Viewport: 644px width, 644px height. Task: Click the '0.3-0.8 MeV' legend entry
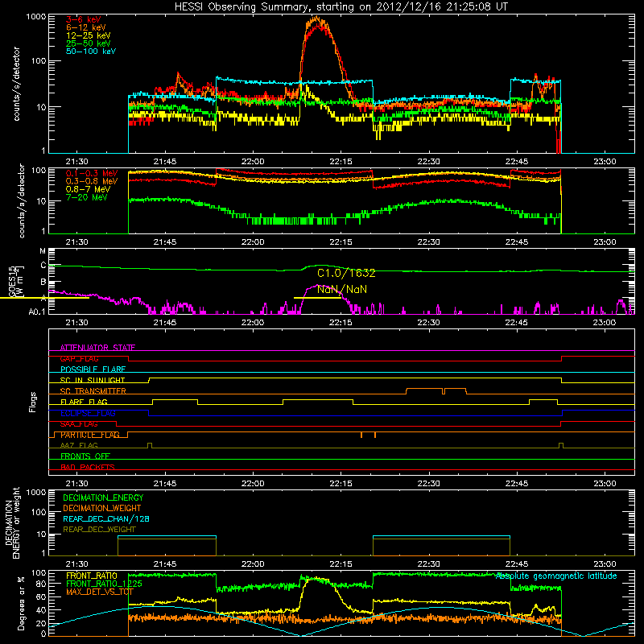(x=92, y=181)
